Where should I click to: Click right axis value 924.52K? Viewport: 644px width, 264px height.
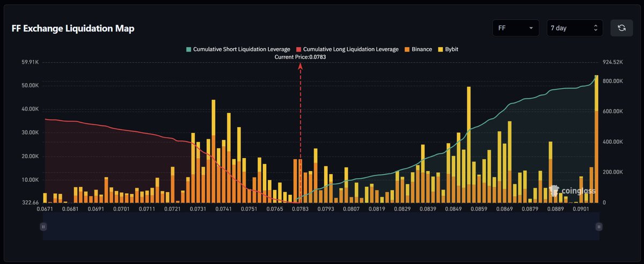tap(613, 62)
